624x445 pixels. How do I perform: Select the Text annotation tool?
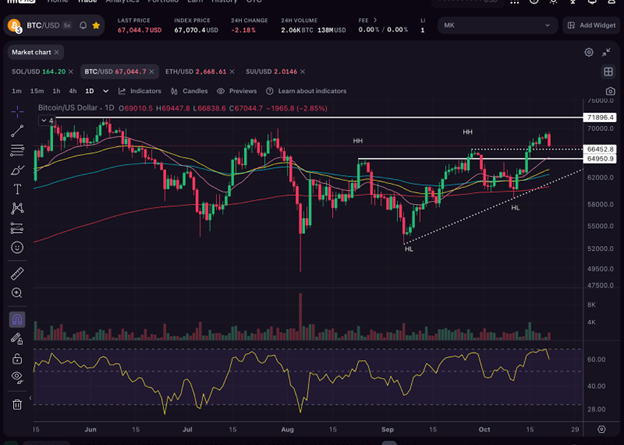[17, 189]
